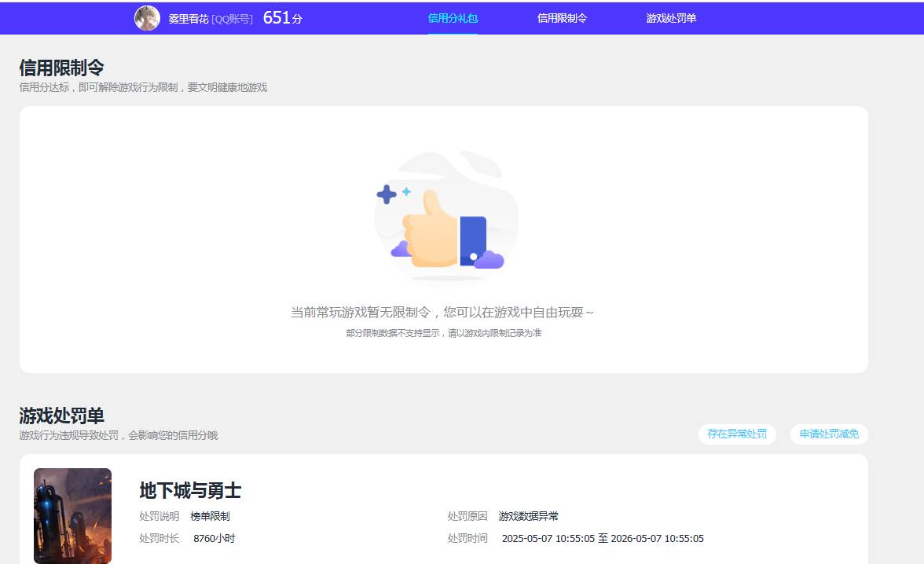Click the 部分限制数据不支持显示 disclaimer note
Viewport: 924px width, 564px height.
tap(445, 332)
